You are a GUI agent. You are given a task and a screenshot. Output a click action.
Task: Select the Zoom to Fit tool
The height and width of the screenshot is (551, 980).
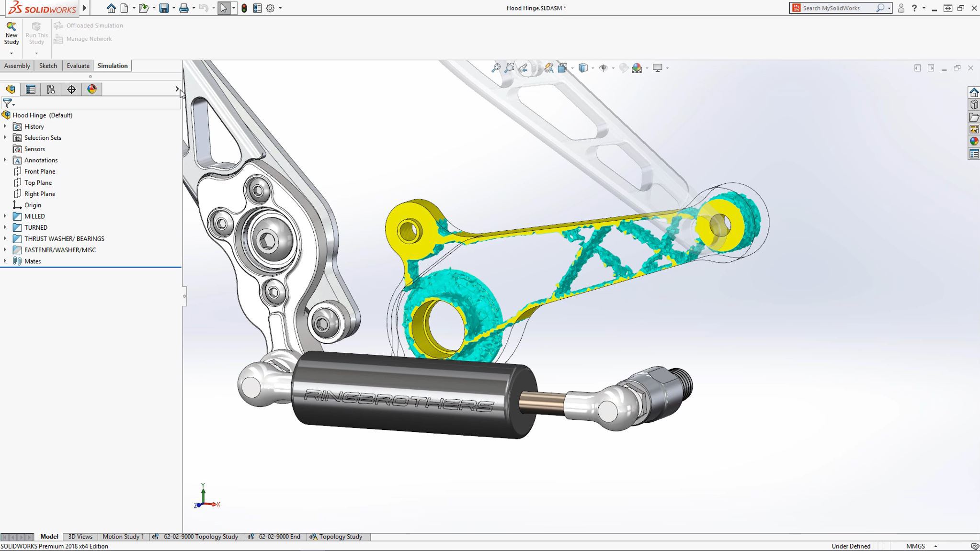coord(497,68)
